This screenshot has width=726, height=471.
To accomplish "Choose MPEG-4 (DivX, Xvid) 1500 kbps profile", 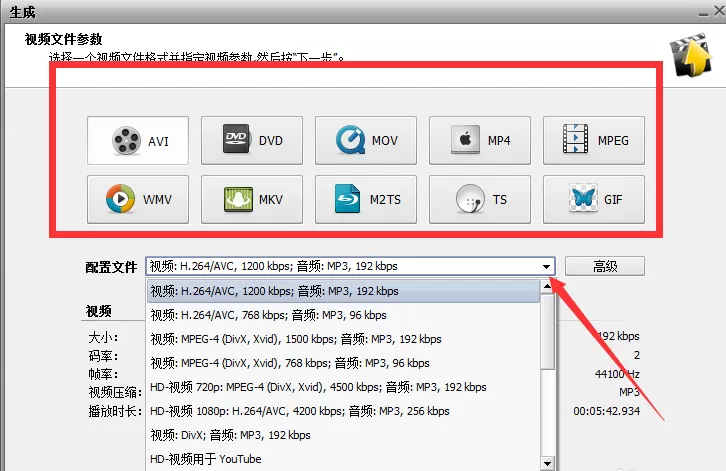I will 343,339.
